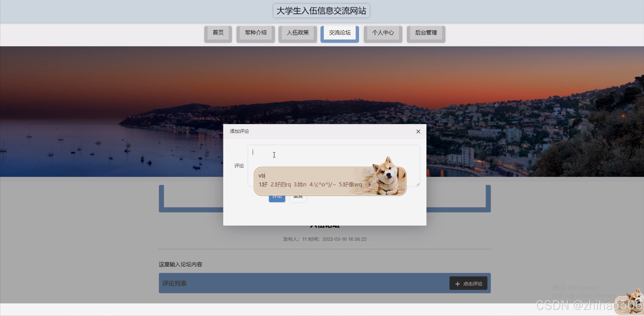Open 后台管理 link
Screen dimensions: 644x316
click(426, 33)
